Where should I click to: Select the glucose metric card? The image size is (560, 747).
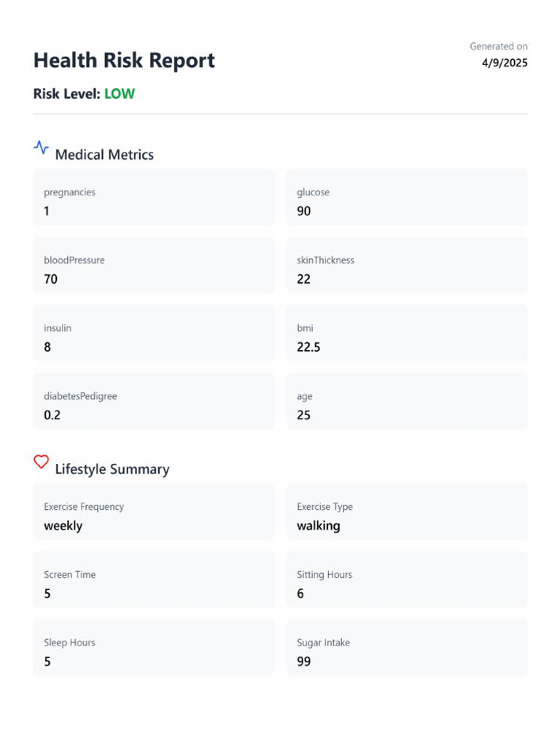point(406,198)
